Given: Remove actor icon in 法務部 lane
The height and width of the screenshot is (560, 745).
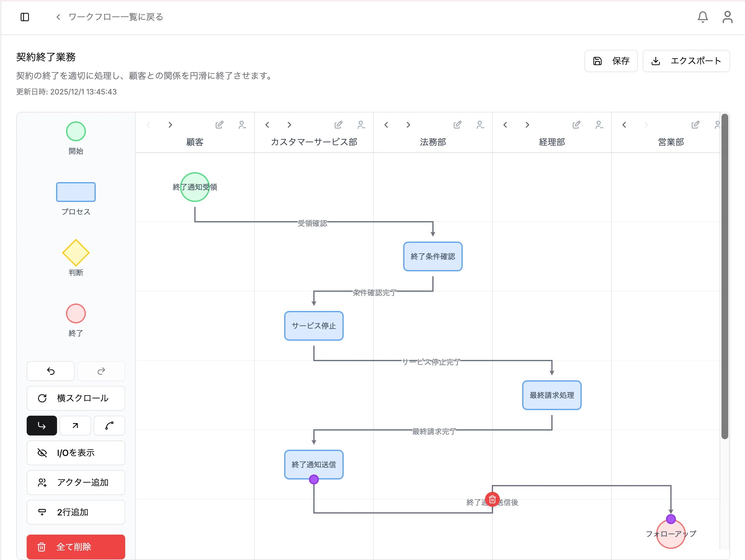Looking at the screenshot, I should (x=480, y=125).
